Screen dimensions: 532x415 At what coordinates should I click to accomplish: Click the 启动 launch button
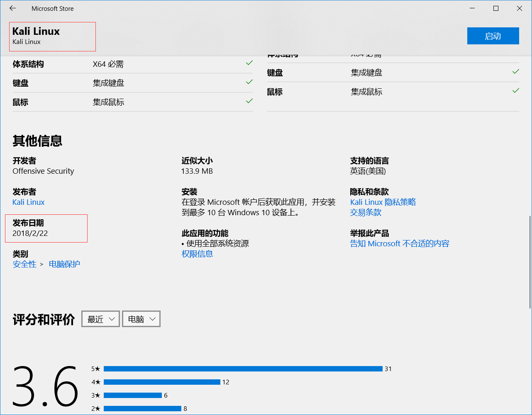pyautogui.click(x=493, y=36)
